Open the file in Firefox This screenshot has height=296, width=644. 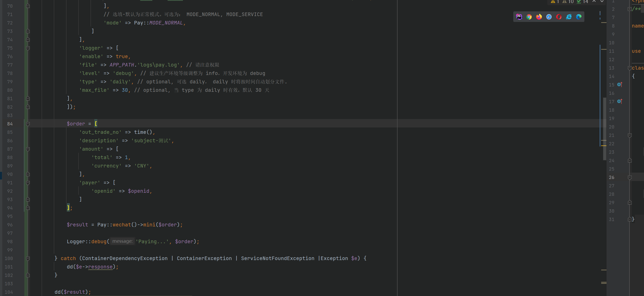point(539,17)
